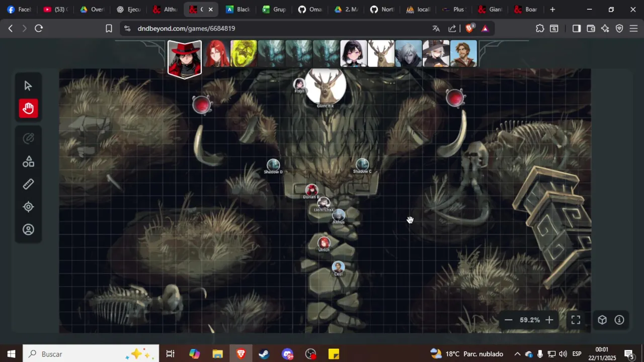Open the browser hamburger menu

pyautogui.click(x=633, y=29)
